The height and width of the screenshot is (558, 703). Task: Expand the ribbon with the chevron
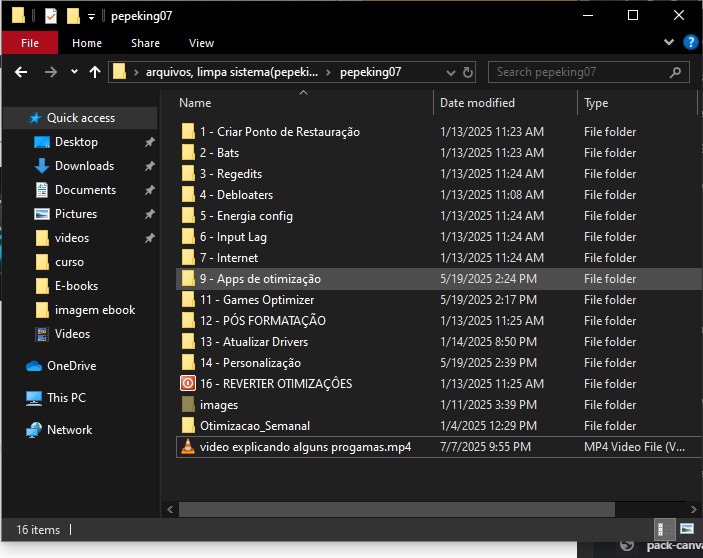[669, 43]
